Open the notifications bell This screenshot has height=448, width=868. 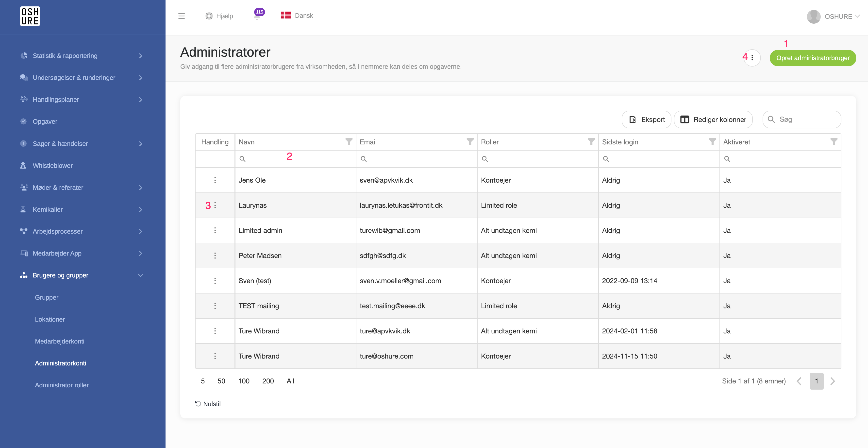[257, 16]
